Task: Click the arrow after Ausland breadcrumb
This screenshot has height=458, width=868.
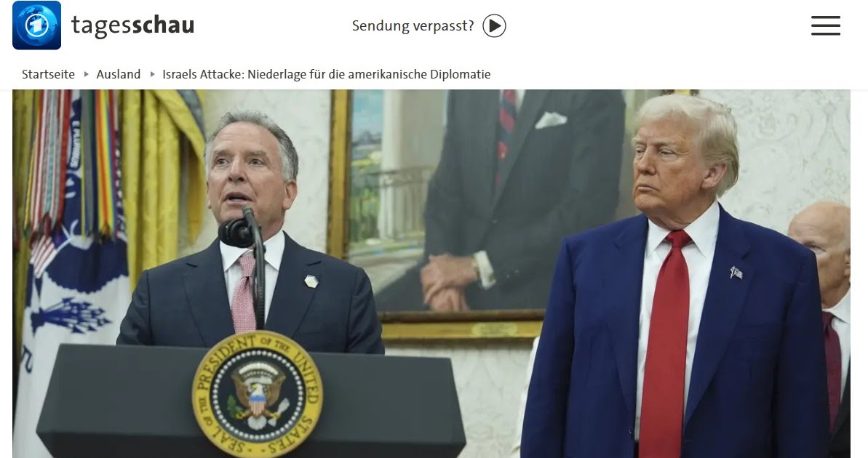Action: point(151,74)
